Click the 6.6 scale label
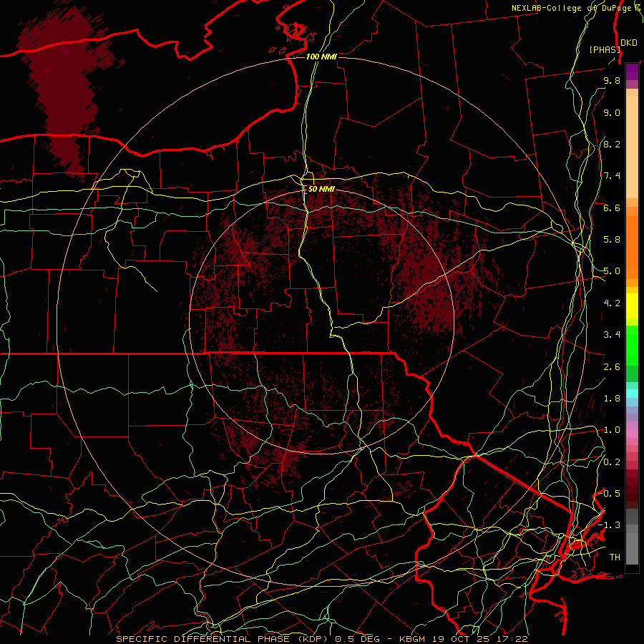The width and height of the screenshot is (644, 644). pyautogui.click(x=612, y=208)
